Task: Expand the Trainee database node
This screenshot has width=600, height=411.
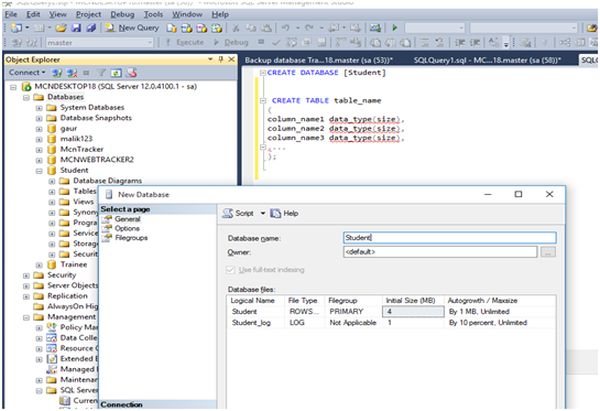Action: [39, 264]
